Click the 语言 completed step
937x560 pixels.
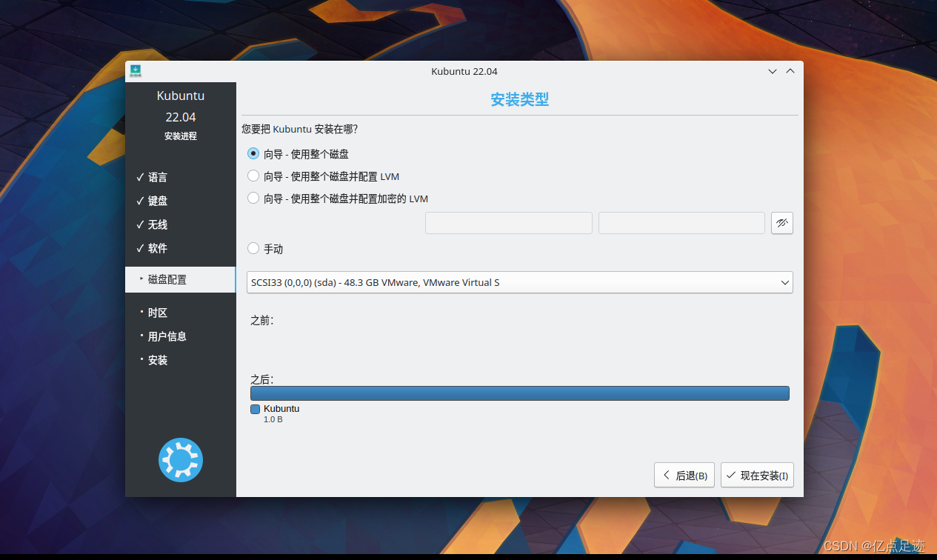(158, 177)
